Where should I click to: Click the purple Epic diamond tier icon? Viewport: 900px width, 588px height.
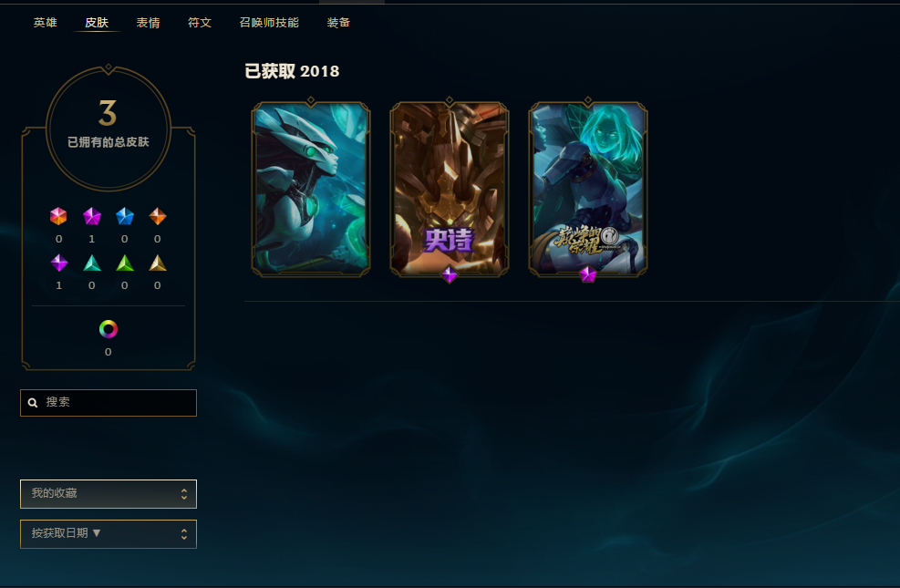click(59, 263)
